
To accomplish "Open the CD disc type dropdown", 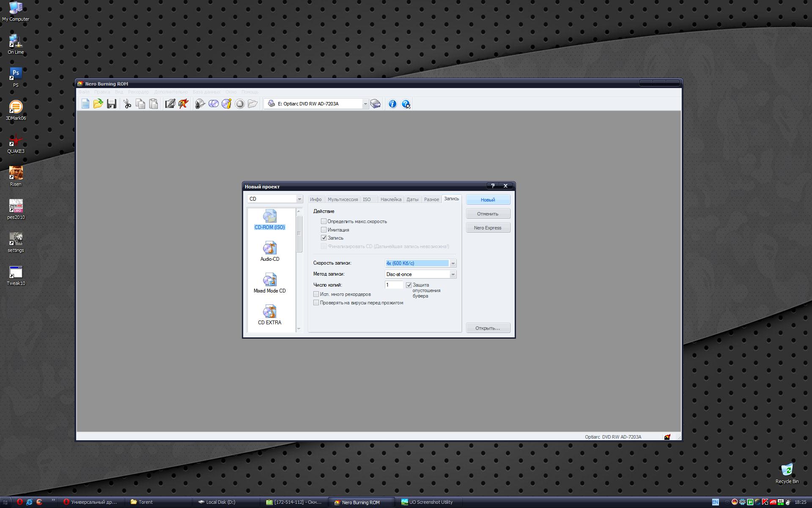I will point(299,199).
